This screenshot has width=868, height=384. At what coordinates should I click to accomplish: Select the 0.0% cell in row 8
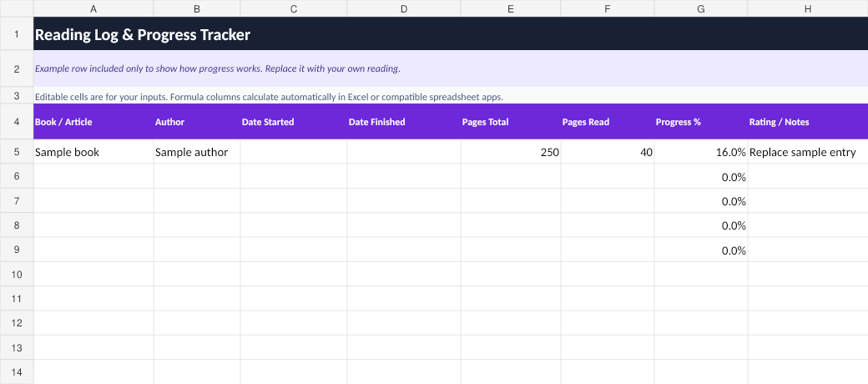click(701, 225)
